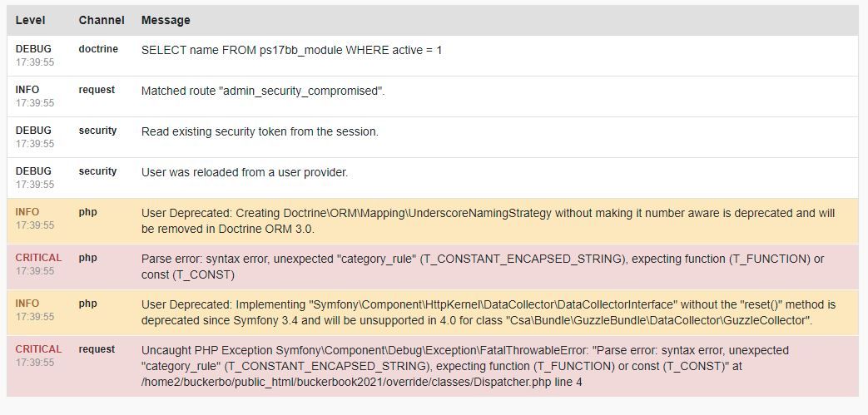Click the first DEBUG level label
The width and height of the screenshot is (868, 415).
33,49
